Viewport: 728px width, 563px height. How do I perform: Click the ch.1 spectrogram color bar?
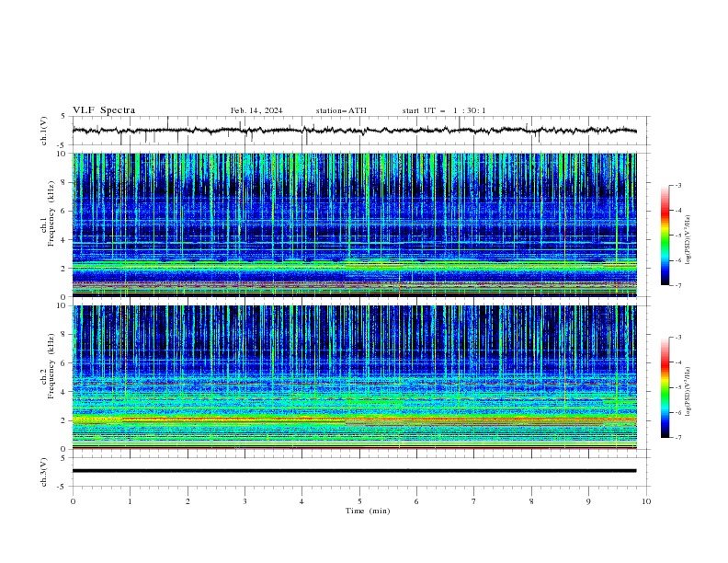coord(665,236)
